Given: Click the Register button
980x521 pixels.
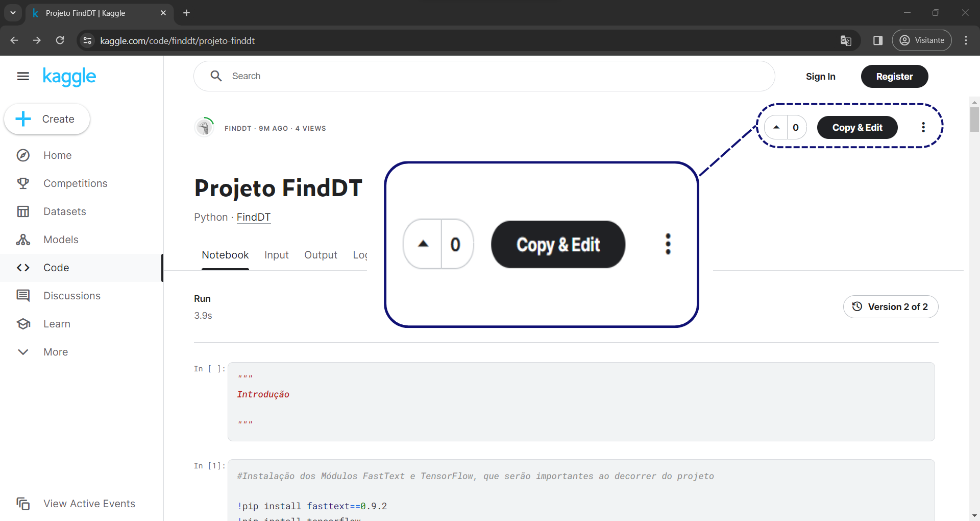Looking at the screenshot, I should [894, 77].
